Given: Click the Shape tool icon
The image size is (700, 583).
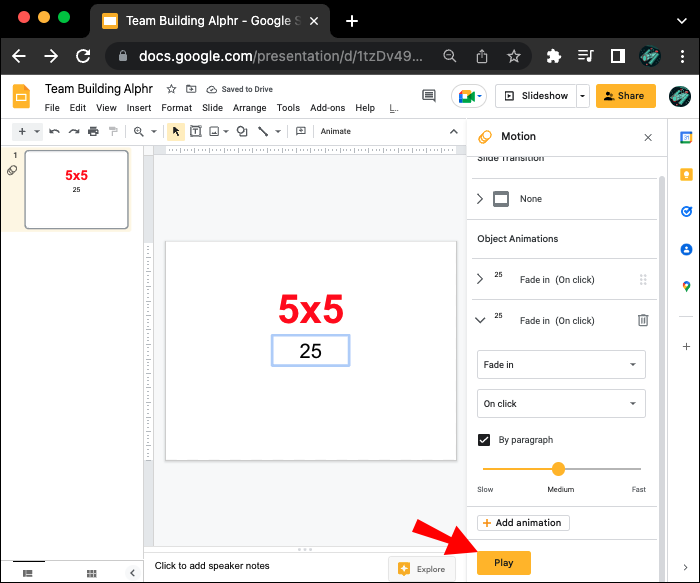Looking at the screenshot, I should pyautogui.click(x=242, y=131).
